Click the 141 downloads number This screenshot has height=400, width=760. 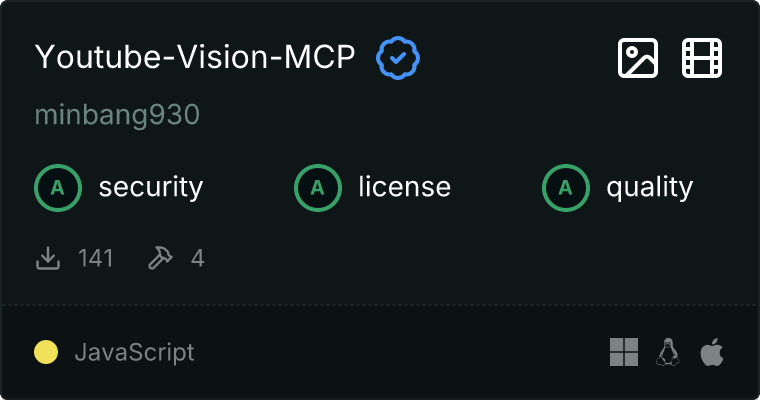[96, 259]
